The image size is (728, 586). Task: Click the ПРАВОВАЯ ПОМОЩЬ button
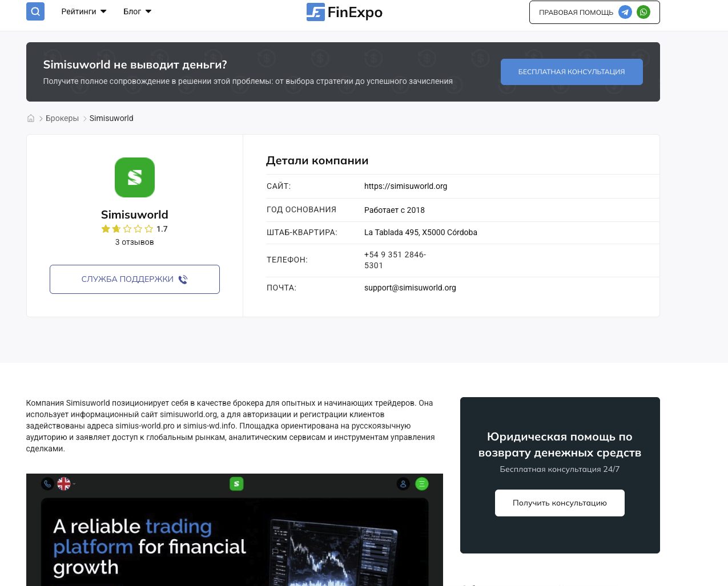click(594, 13)
